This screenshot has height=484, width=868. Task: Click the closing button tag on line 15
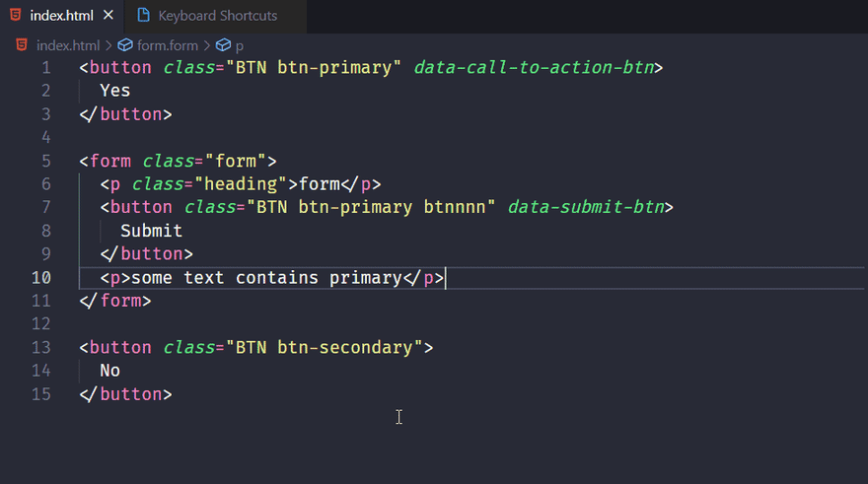125,394
